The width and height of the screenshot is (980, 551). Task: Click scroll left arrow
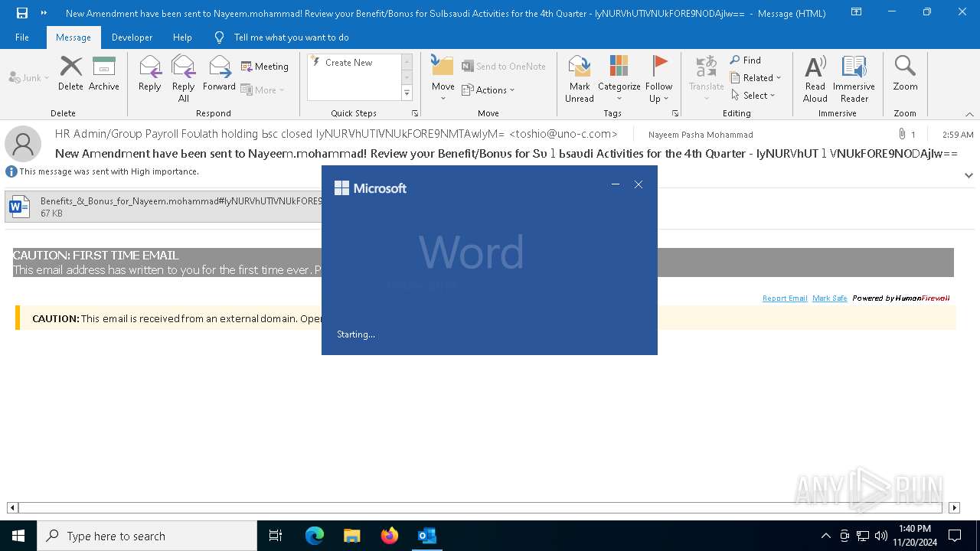pyautogui.click(x=12, y=507)
